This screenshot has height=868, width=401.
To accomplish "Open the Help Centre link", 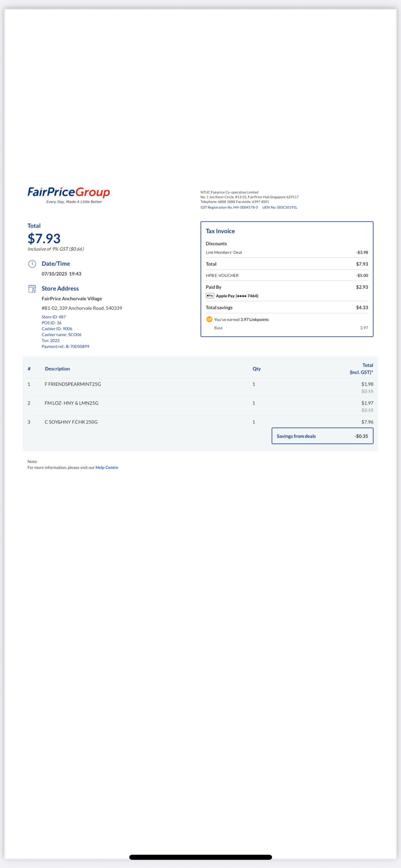I will coord(107,467).
